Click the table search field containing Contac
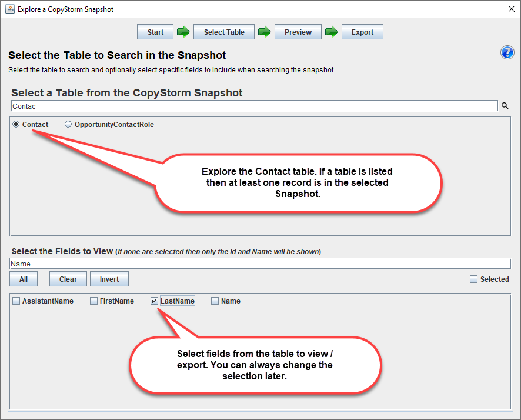The image size is (521, 420). pyautogui.click(x=255, y=106)
